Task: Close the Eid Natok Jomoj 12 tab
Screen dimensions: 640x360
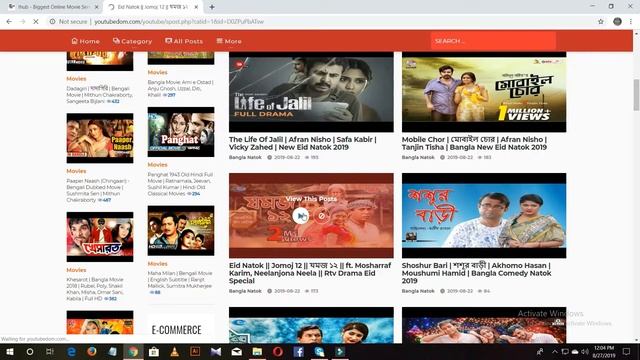Action: point(196,7)
